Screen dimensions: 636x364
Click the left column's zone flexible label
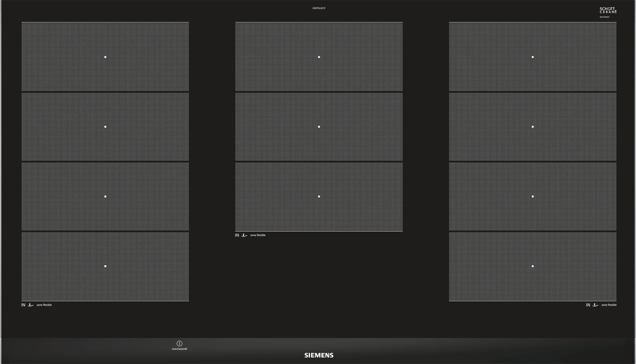44,305
